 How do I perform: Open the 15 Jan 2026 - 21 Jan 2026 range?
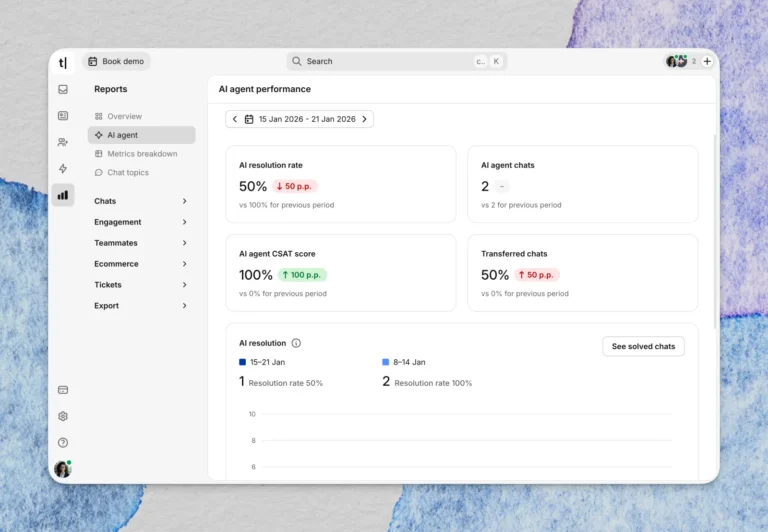(307, 119)
